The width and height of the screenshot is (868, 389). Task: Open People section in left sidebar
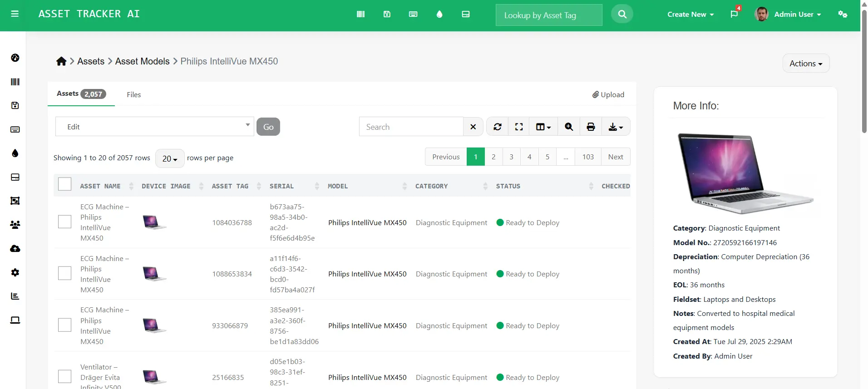15,225
